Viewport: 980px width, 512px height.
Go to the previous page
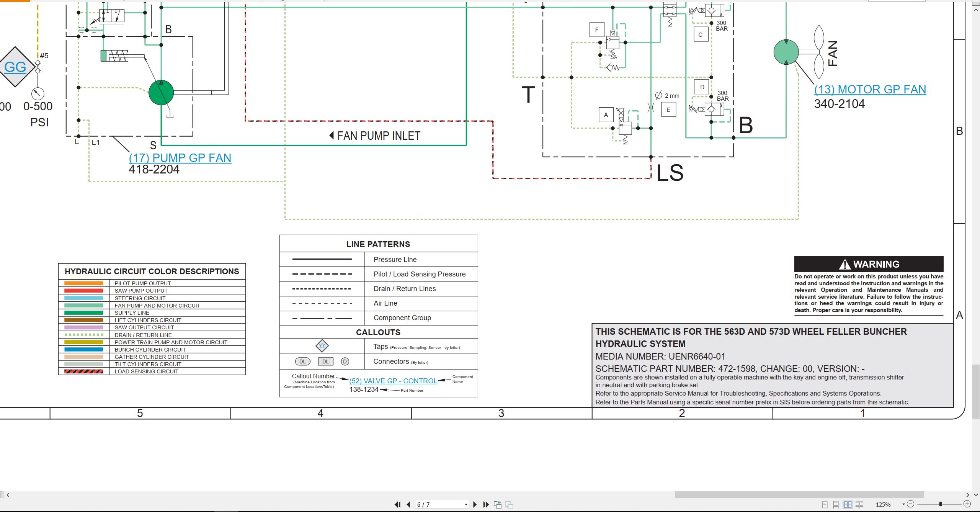click(408, 504)
